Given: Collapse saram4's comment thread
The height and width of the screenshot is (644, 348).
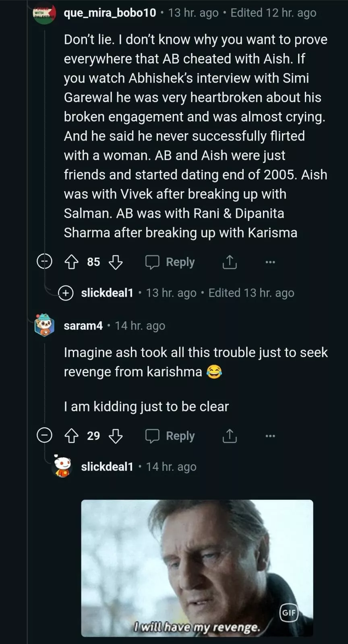Looking at the screenshot, I should click(x=44, y=436).
